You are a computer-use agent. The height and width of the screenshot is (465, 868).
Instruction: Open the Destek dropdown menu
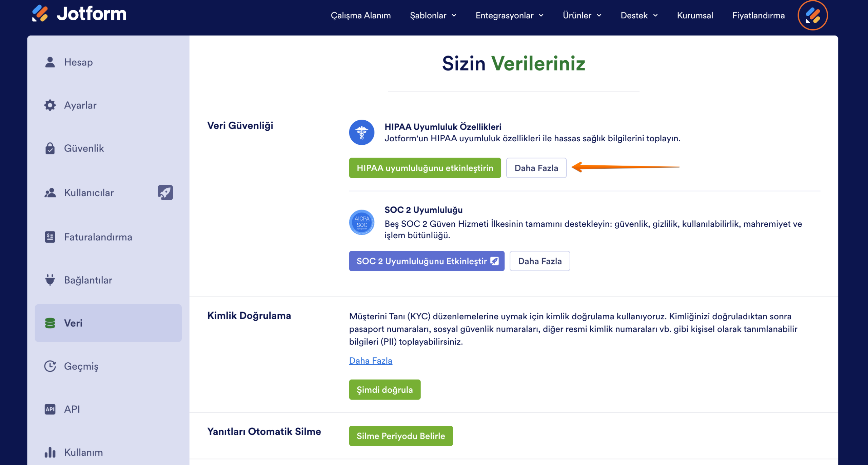coord(639,15)
